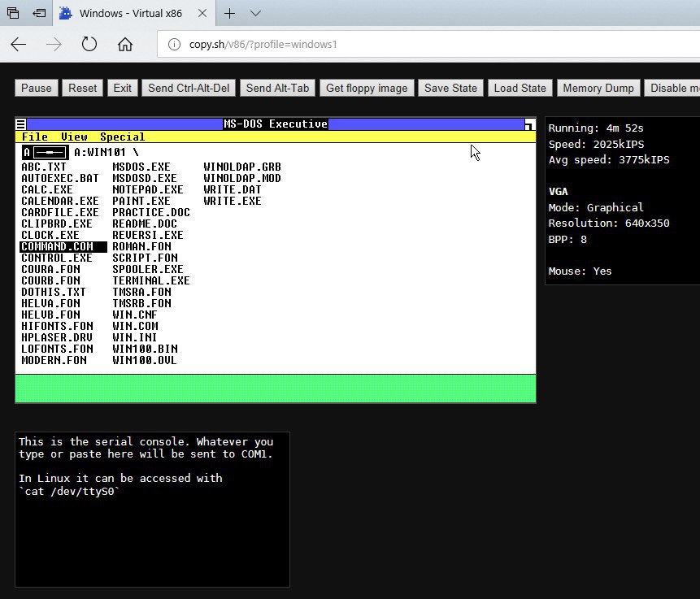Screen dimensions: 700x599
Task: Click Get floppy image button
Action: click(367, 88)
